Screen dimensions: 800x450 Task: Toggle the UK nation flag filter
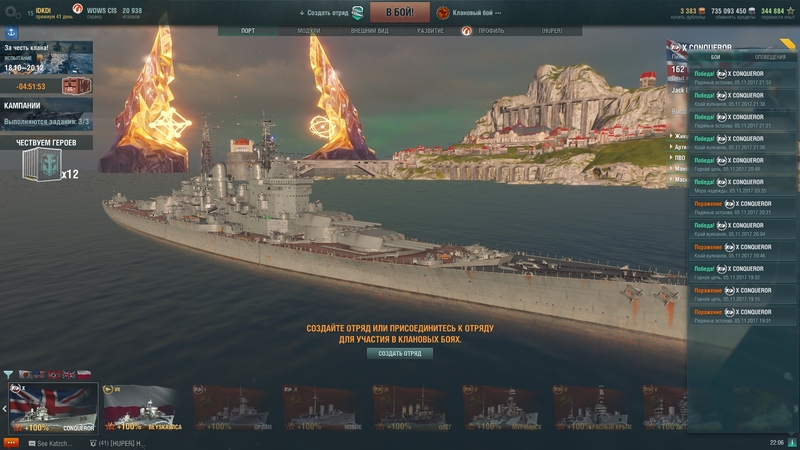pyautogui.click(x=69, y=374)
